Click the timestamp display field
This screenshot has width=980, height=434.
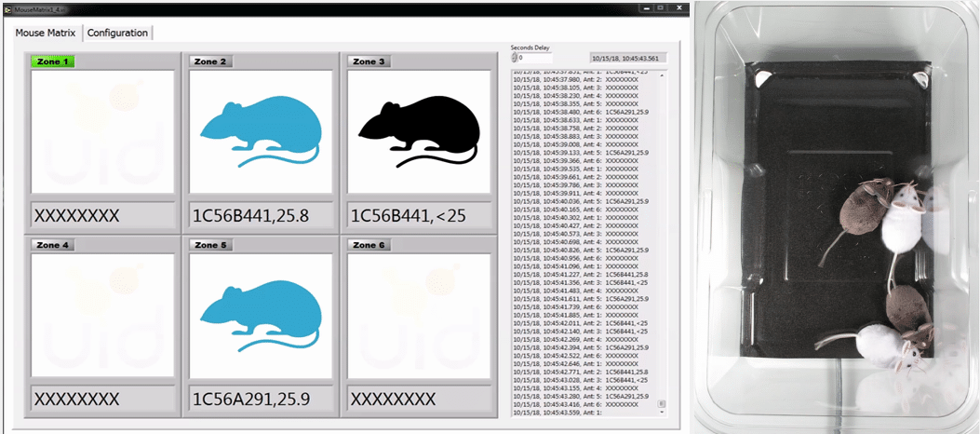coord(627,58)
